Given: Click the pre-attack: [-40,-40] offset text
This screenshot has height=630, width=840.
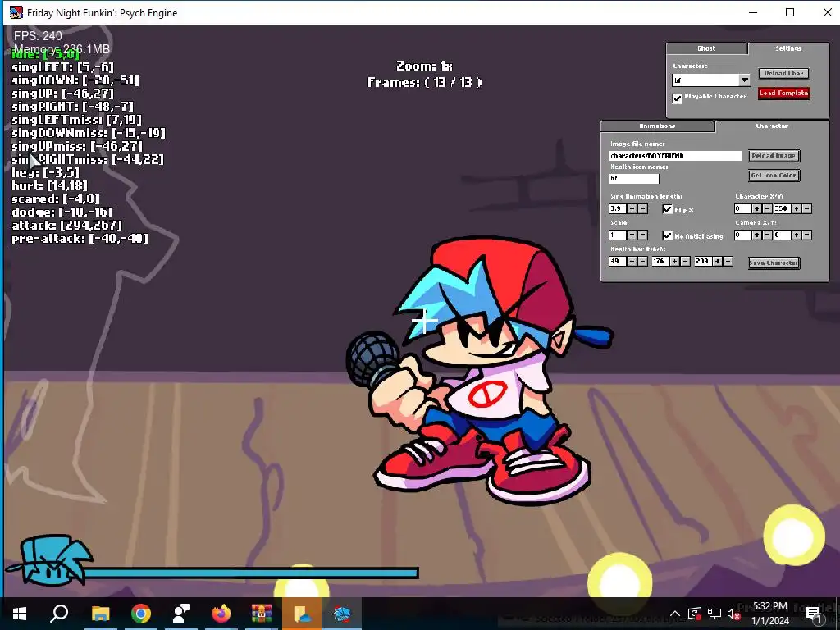Looking at the screenshot, I should point(80,239).
